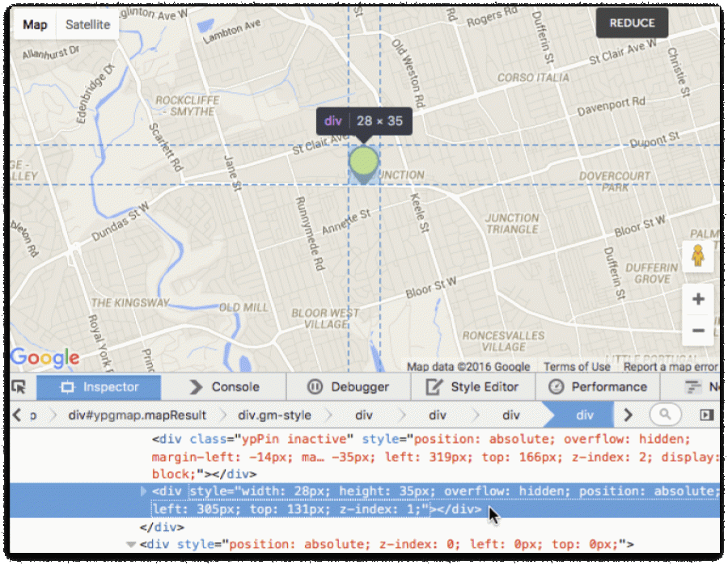Screen dimensions: 728x565
Task: Open the Performance tab
Action: (598, 387)
